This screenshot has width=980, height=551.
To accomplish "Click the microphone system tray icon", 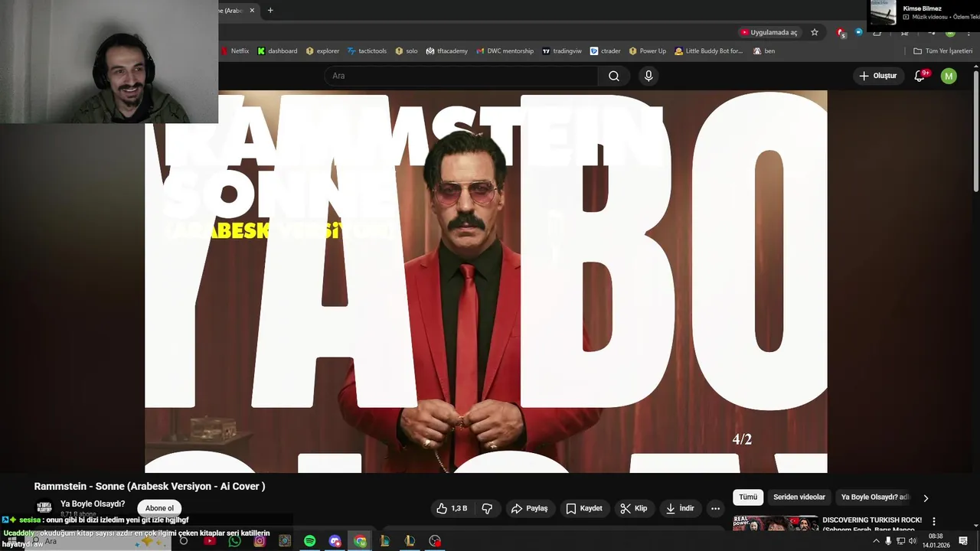I will click(888, 541).
